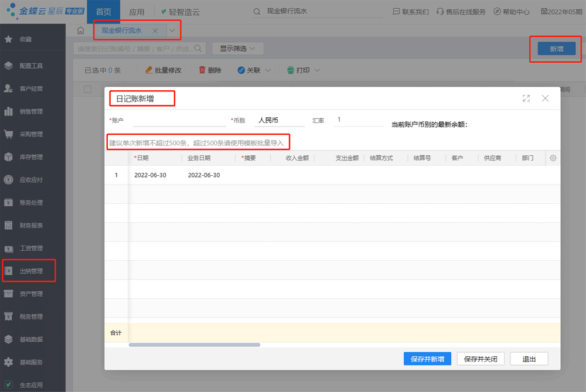Switch to the 首页 top tab
Screen dimensions: 586x392
(x=104, y=12)
